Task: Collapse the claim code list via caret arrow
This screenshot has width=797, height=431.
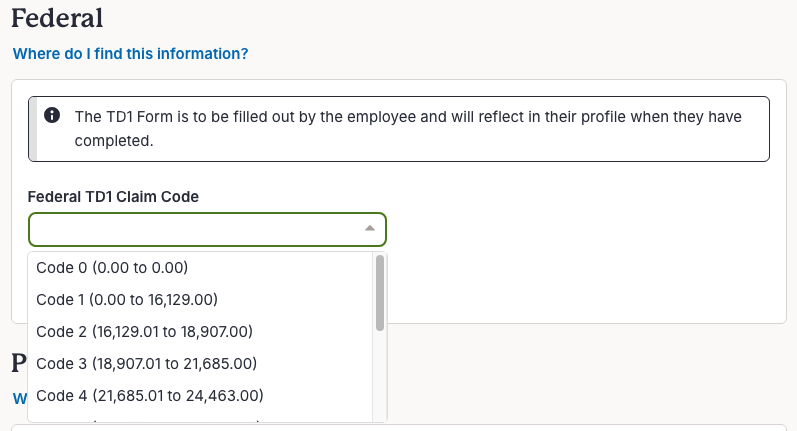Action: (370, 229)
